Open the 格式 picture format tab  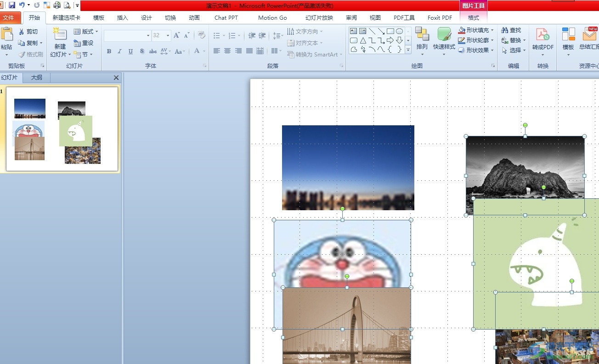[x=474, y=18]
